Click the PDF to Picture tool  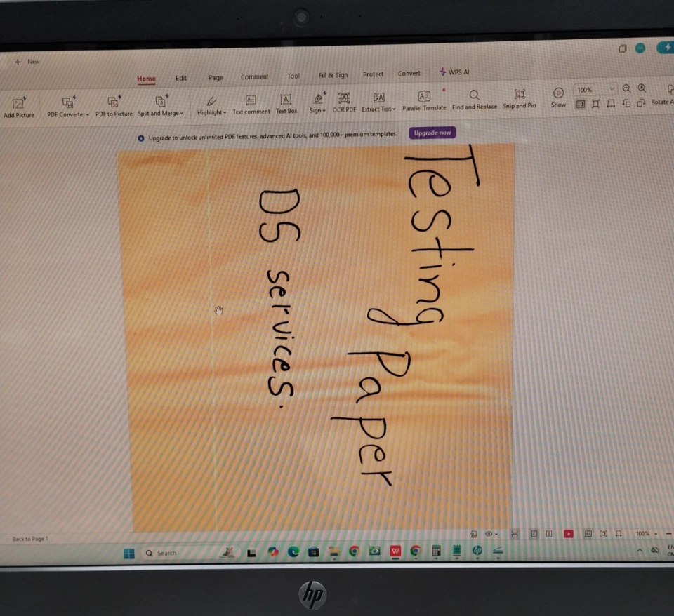coord(114,107)
